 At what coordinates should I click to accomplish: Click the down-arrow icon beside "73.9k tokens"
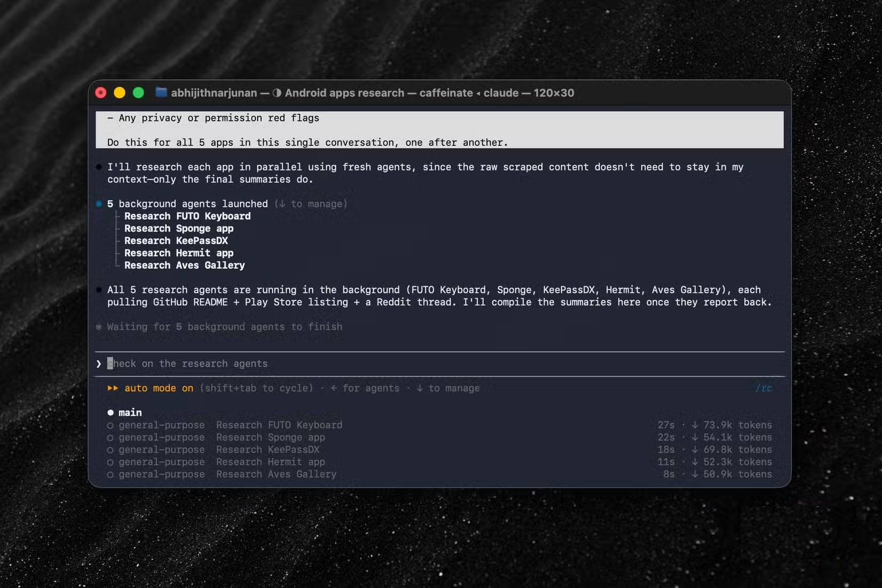pos(695,425)
